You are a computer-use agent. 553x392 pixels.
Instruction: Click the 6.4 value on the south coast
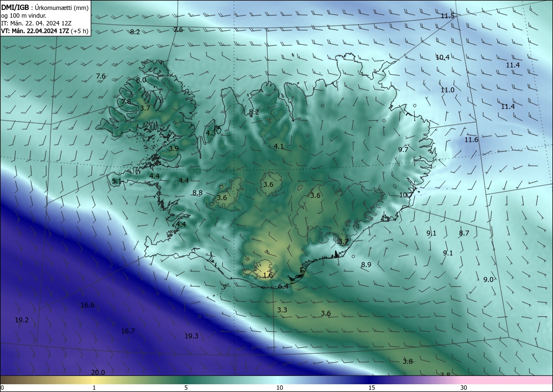283,286
